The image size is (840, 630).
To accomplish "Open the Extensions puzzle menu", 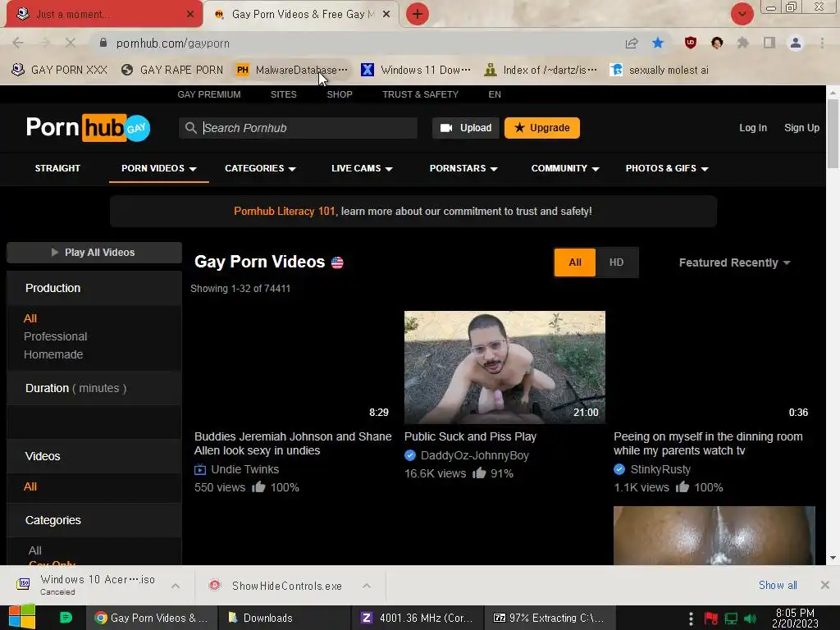I will coord(742,43).
